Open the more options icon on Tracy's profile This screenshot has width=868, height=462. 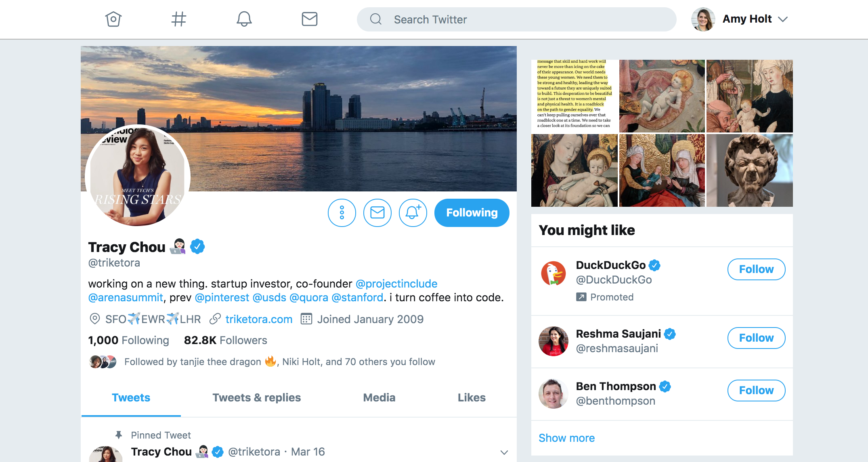tap(342, 213)
